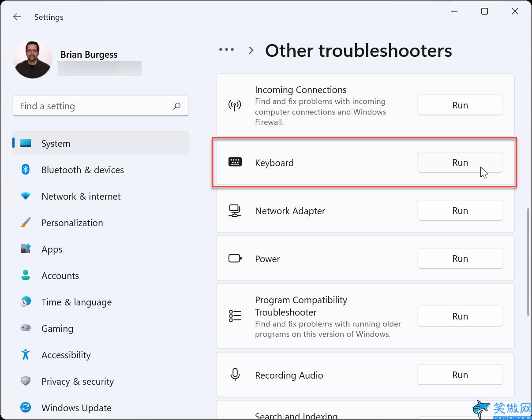Open the Gaming controller icon
The height and width of the screenshot is (420, 532).
tap(26, 328)
